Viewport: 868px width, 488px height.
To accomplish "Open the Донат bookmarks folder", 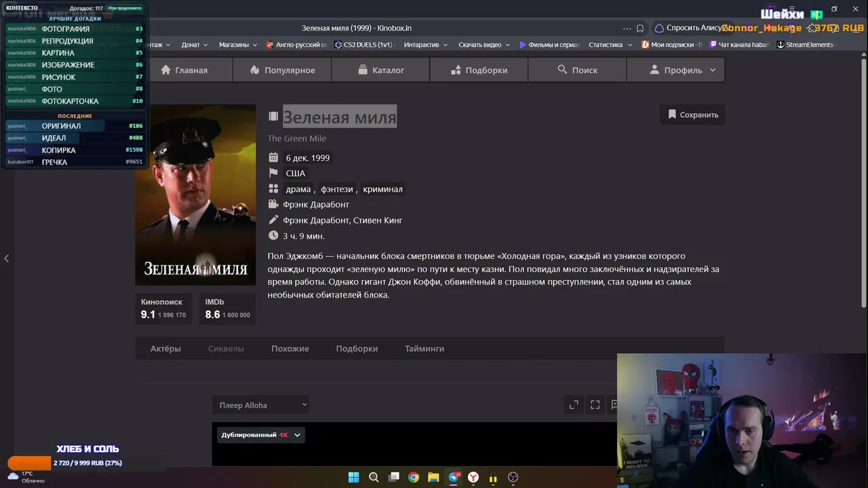I will point(195,45).
